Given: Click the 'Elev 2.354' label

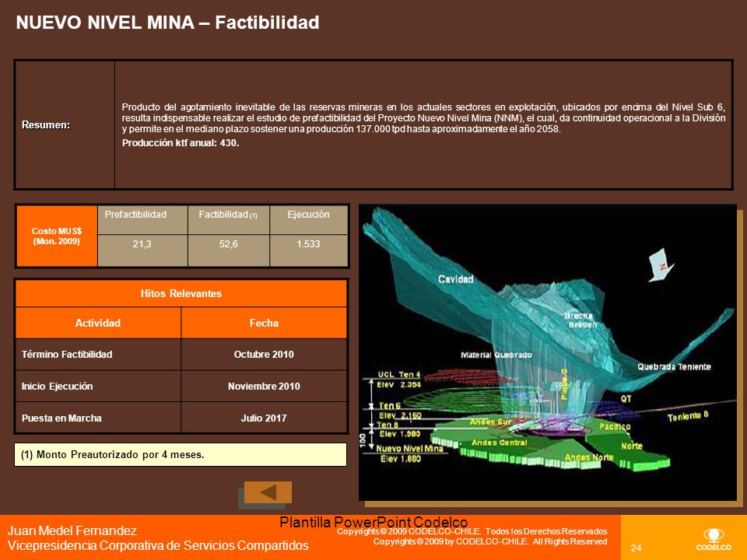Looking at the screenshot, I should tap(399, 384).
